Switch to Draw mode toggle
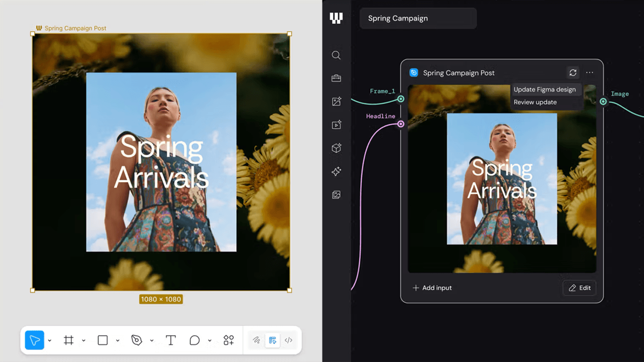Screen dimensions: 644x362 [x=256, y=340]
